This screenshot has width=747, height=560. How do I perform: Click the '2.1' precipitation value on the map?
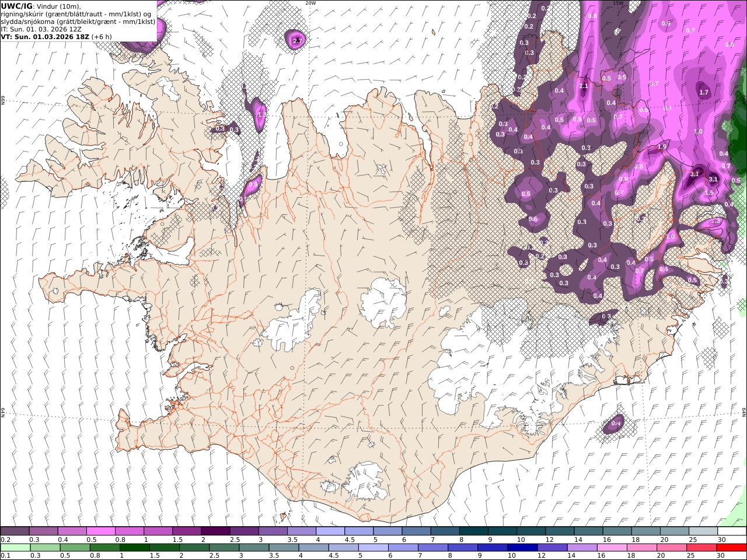click(x=583, y=86)
